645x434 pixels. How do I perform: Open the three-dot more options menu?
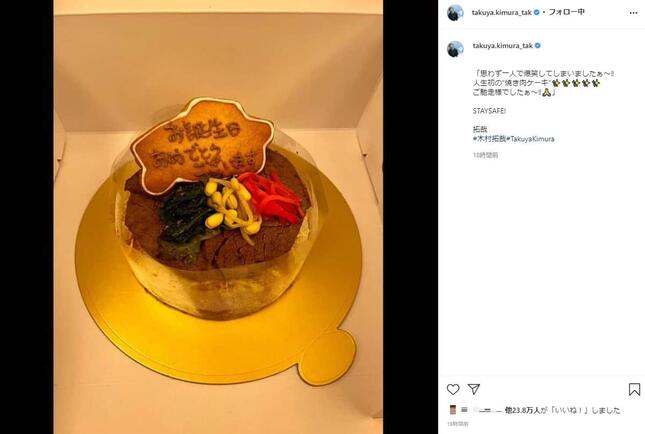point(633,13)
